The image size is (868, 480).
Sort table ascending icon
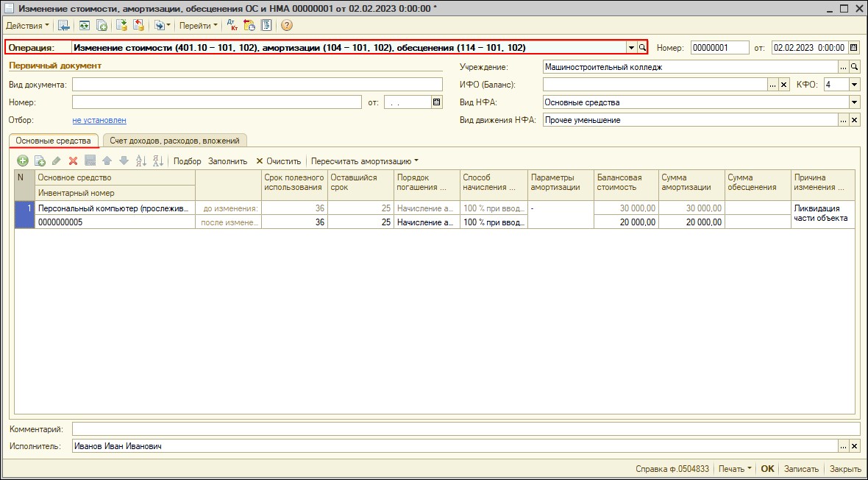click(141, 161)
